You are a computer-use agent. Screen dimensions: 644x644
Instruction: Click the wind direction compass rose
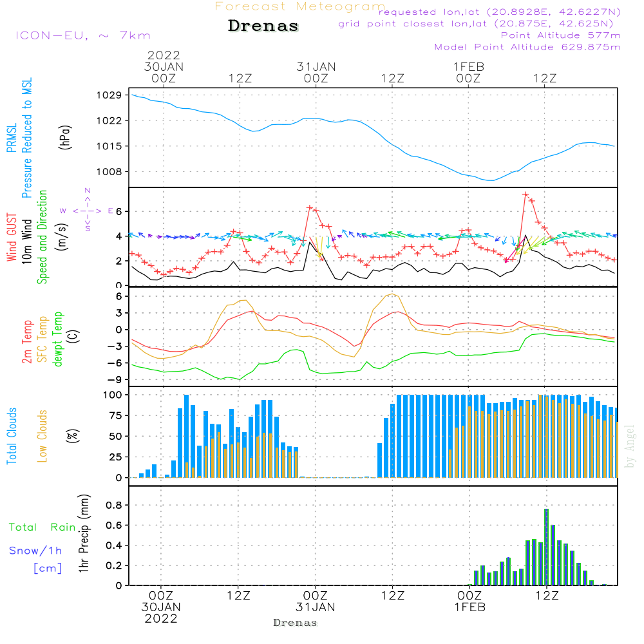[x=88, y=210]
